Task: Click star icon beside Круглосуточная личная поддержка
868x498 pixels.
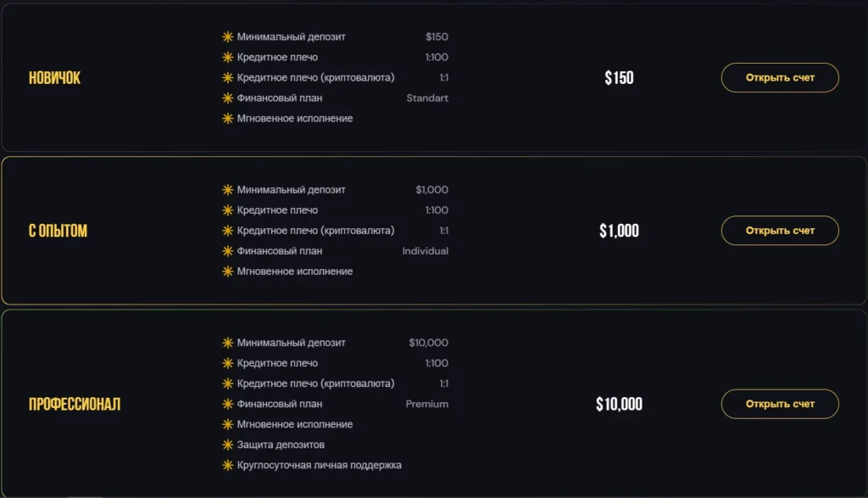Action: pos(227,465)
